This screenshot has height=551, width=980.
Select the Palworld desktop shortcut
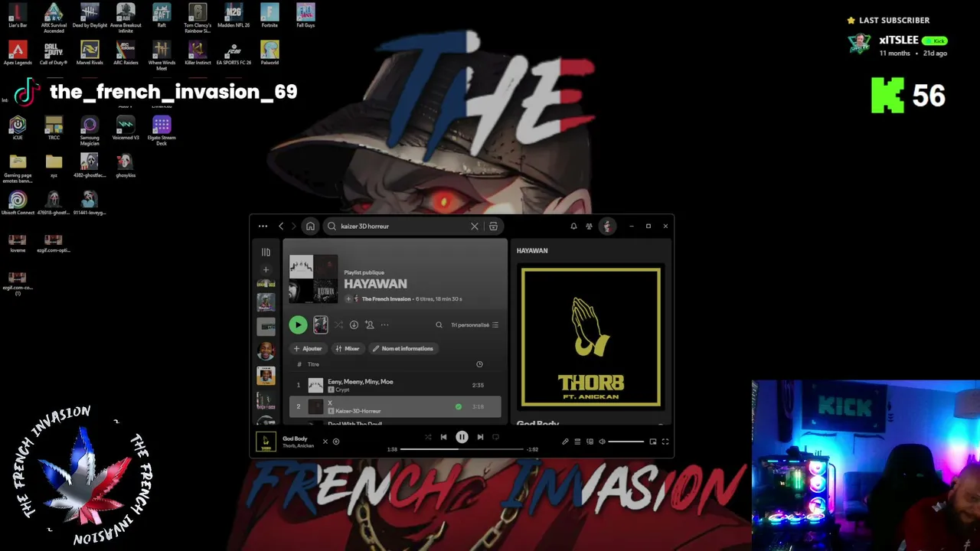pyautogui.click(x=269, y=53)
